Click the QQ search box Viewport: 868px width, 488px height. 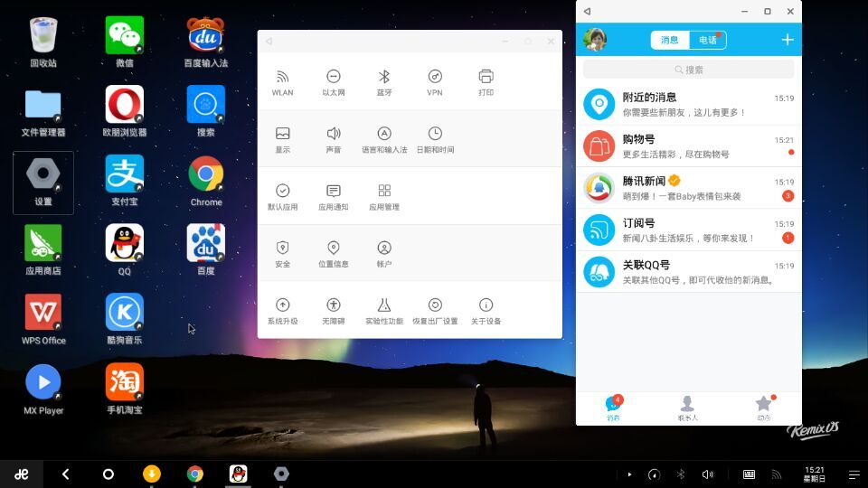[689, 70]
